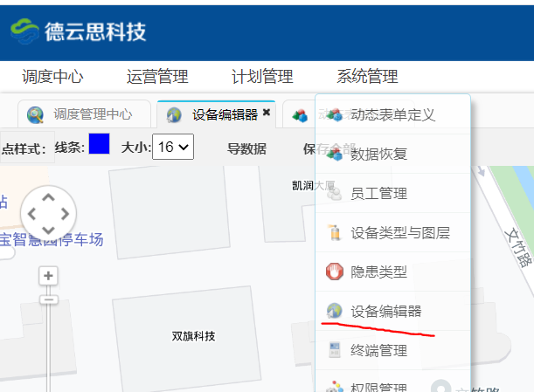Pan the map left with arrow
This screenshot has width=534, height=392.
[x=32, y=214]
